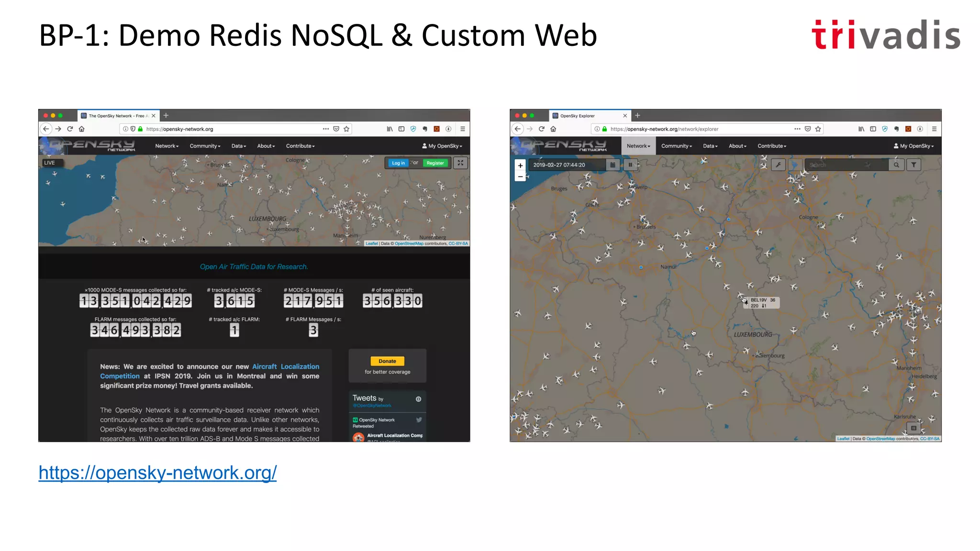This screenshot has height=551, width=980.
Task: Click the magnifier search button in Explorer
Action: [x=896, y=165]
